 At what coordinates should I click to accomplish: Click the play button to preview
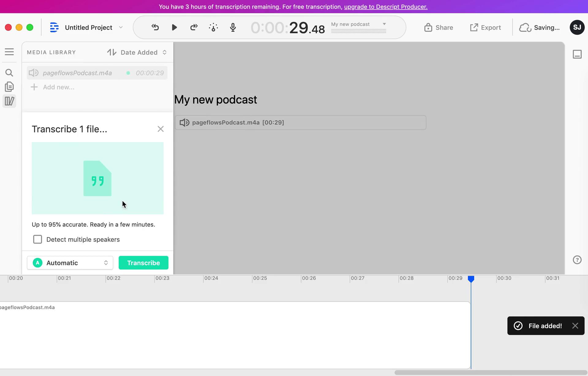[x=175, y=28]
